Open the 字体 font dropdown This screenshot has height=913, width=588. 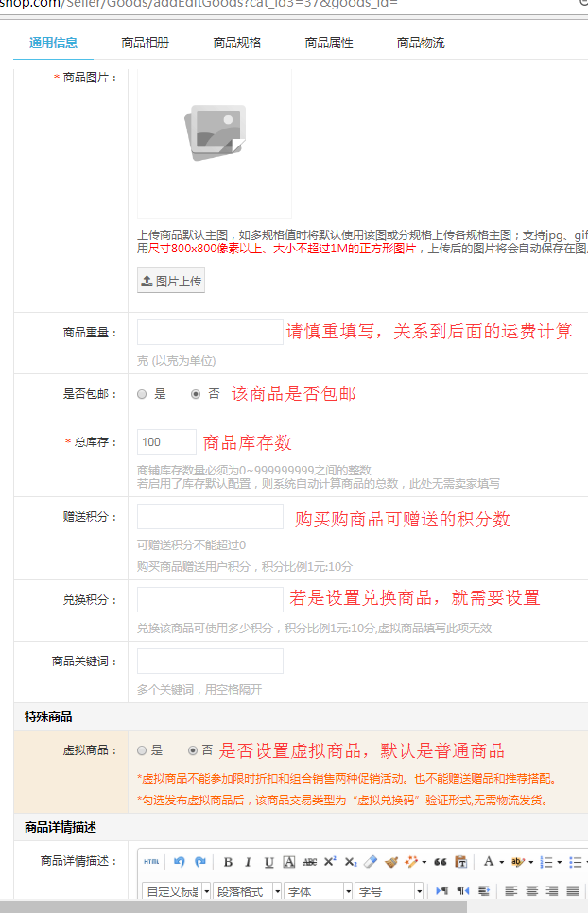coord(318,891)
